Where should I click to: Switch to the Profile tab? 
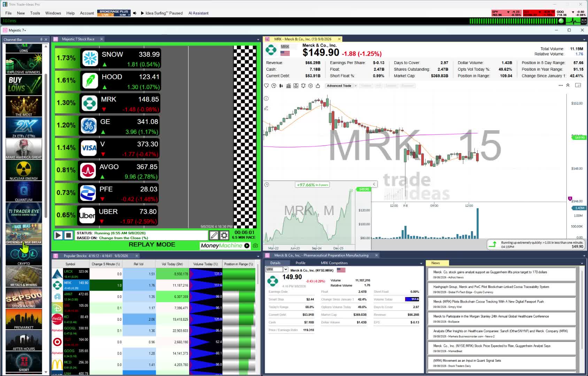click(x=300, y=263)
